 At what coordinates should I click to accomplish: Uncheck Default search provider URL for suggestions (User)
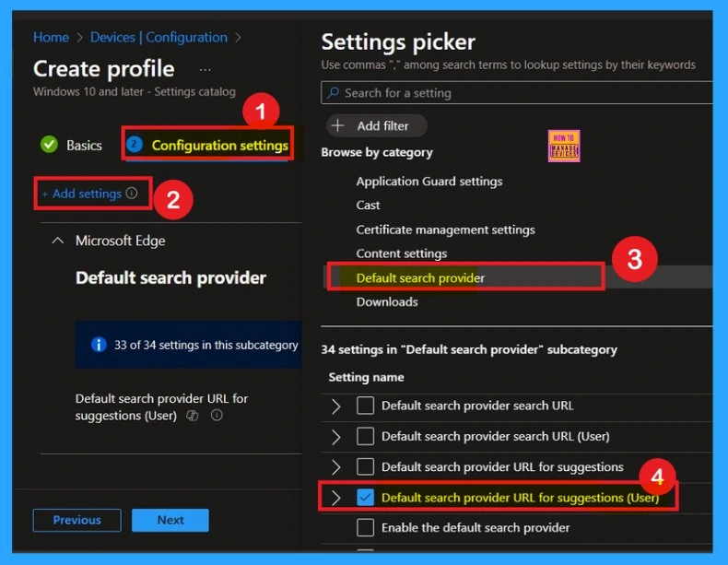(x=366, y=497)
